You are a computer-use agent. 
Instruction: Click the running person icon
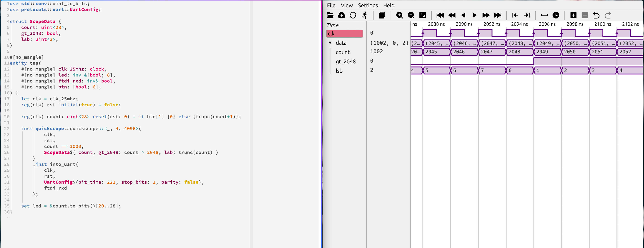point(365,15)
